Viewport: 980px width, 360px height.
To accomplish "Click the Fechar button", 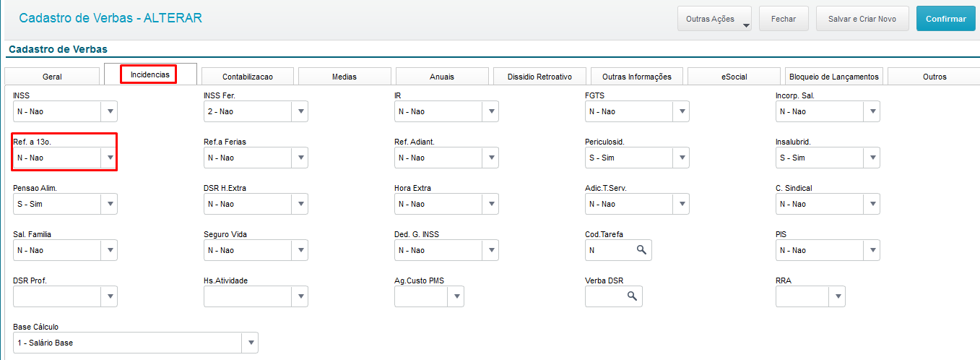I will [784, 19].
